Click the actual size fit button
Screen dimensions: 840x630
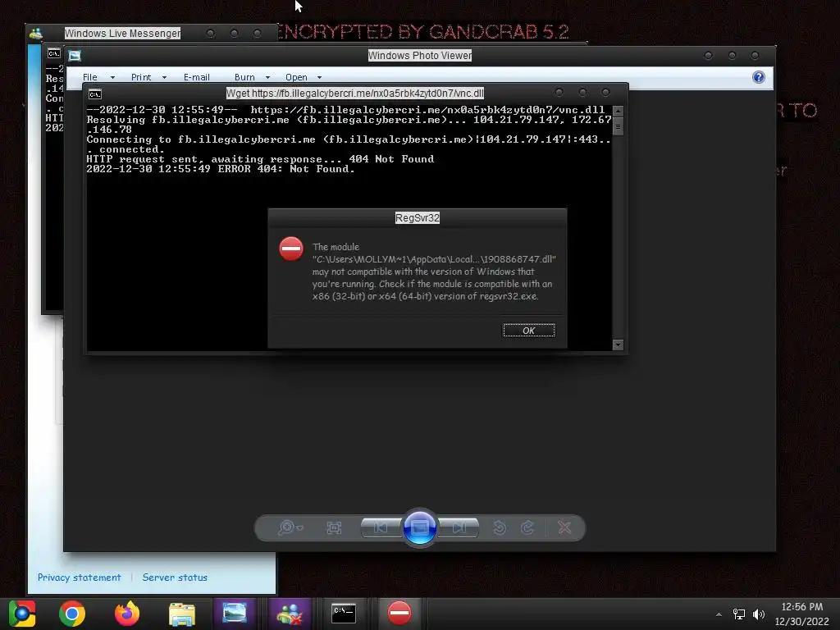pyautogui.click(x=334, y=527)
